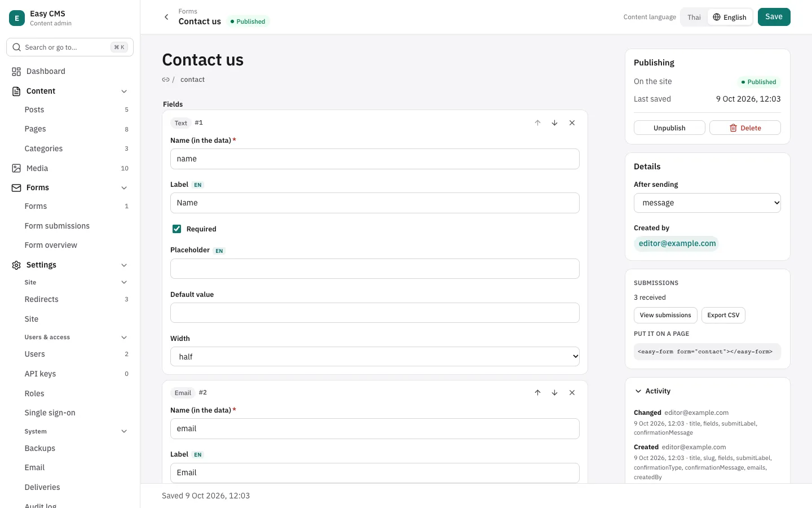Click the Contact us title heading

click(x=202, y=60)
